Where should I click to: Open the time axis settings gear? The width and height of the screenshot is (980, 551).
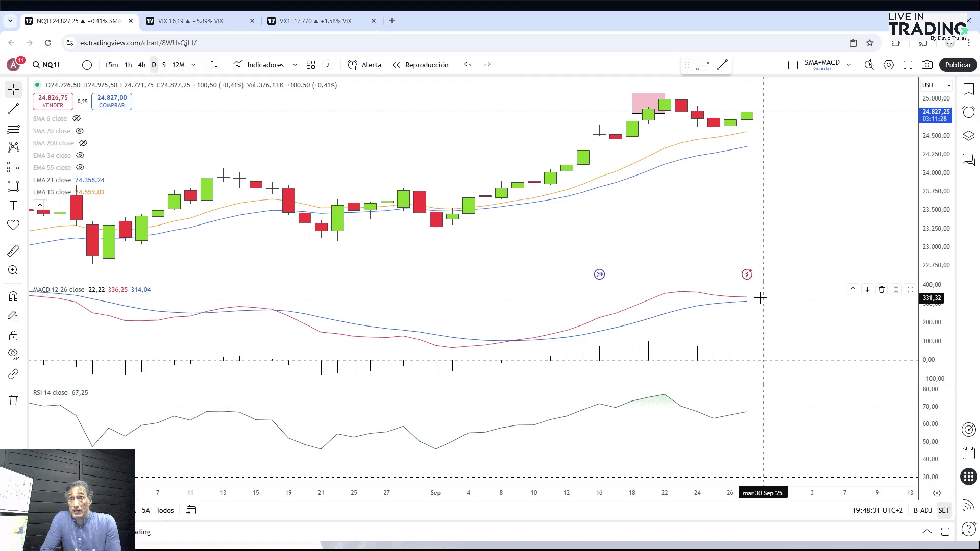point(937,493)
